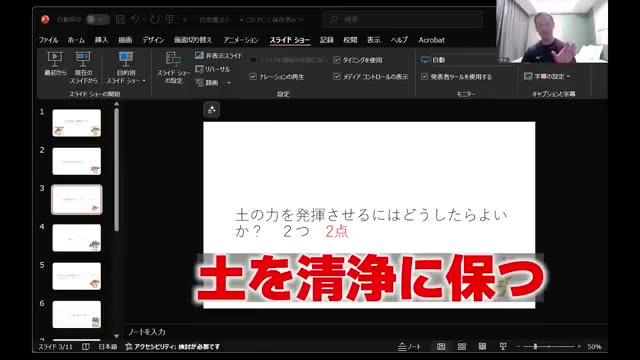Switch to Slide Sorter view icon

click(462, 347)
